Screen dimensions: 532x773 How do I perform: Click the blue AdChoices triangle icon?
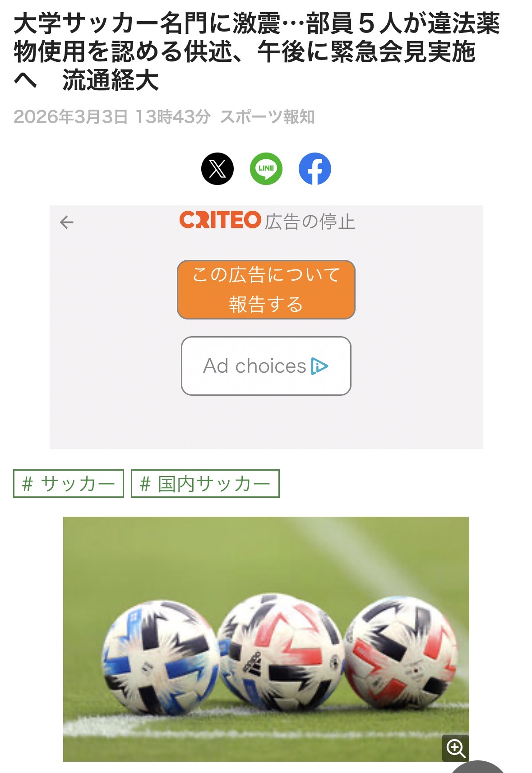(x=319, y=366)
